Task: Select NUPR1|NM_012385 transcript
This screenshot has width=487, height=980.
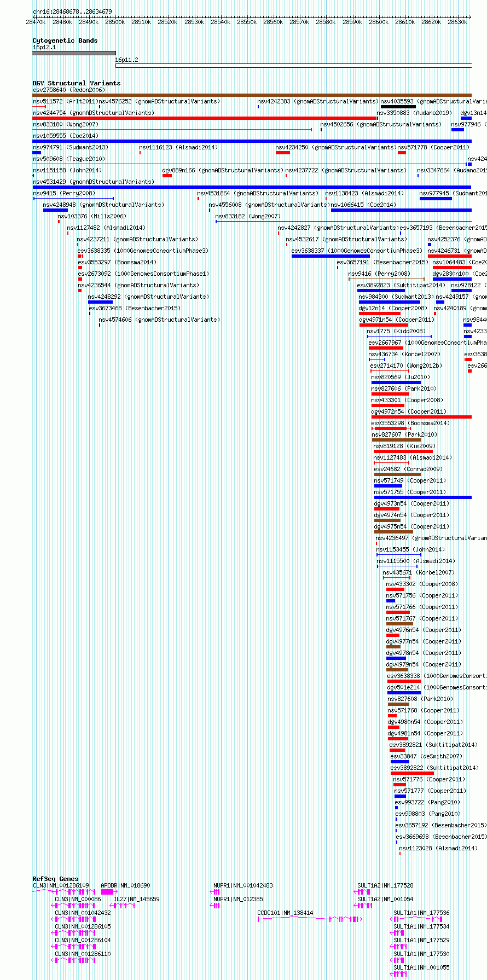Action: (x=238, y=899)
